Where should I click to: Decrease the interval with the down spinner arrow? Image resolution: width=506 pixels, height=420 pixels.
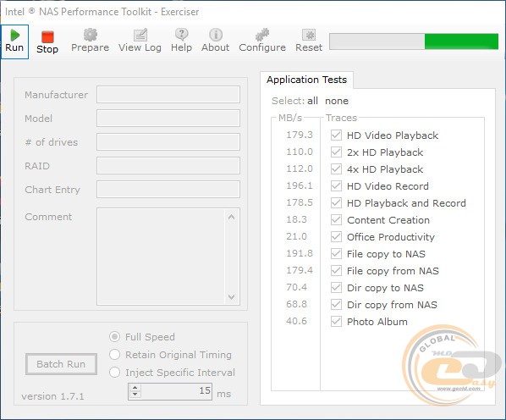(135, 395)
